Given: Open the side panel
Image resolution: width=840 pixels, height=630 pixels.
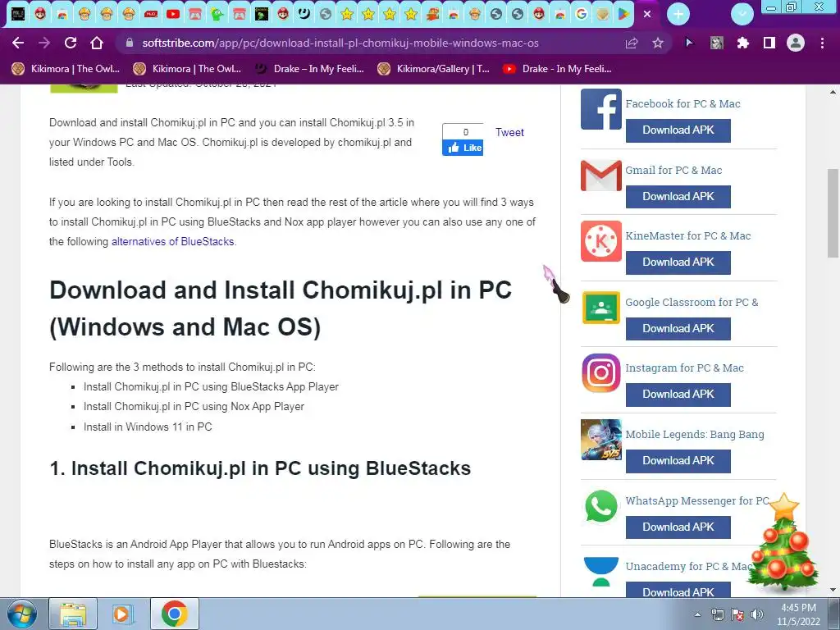Looking at the screenshot, I should coord(769,43).
